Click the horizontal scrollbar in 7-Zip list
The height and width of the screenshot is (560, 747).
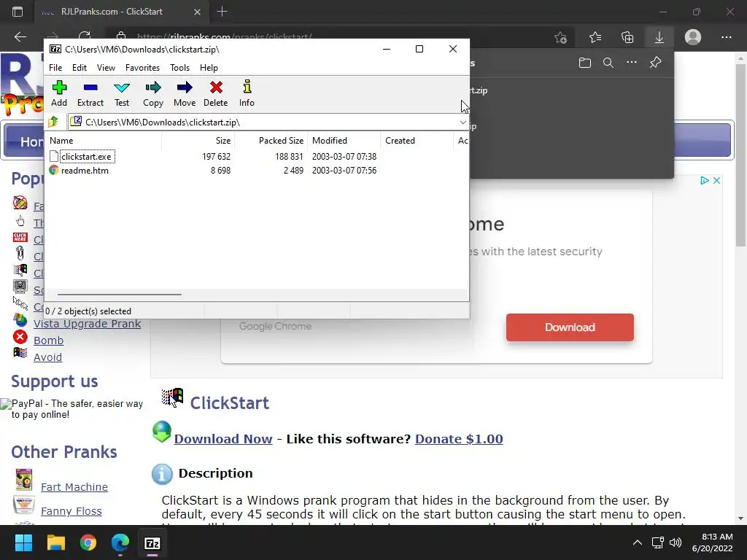[119, 295]
